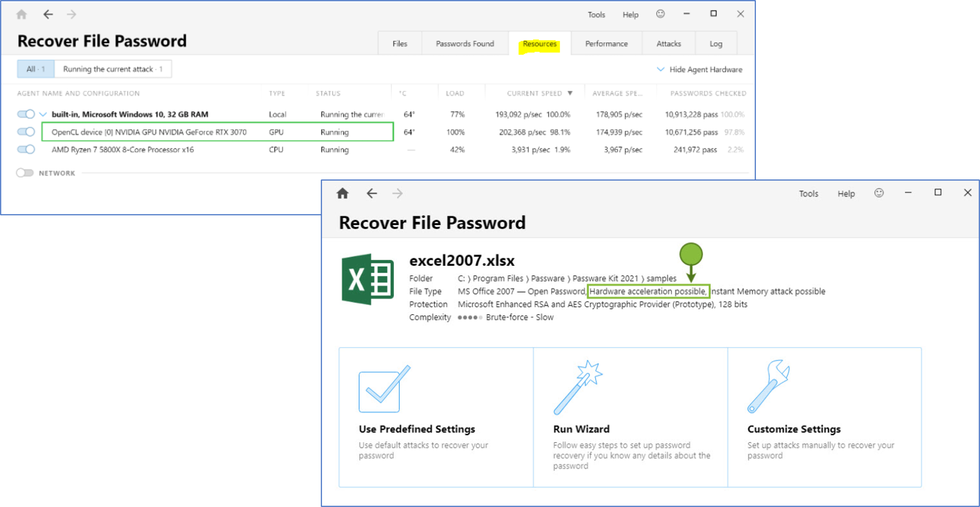Click smiley feedback icon in excel2007.xlsx window
This screenshot has height=507, width=980.
pos(879,193)
